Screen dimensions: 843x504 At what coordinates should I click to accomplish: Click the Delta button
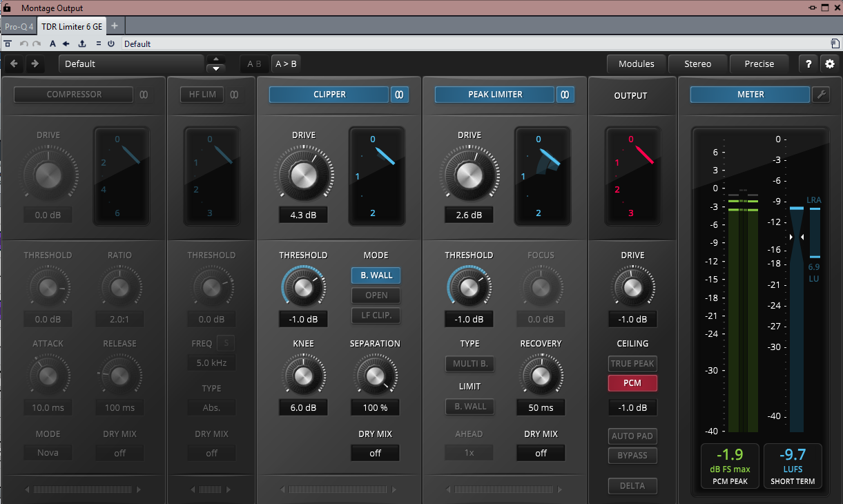coord(632,486)
